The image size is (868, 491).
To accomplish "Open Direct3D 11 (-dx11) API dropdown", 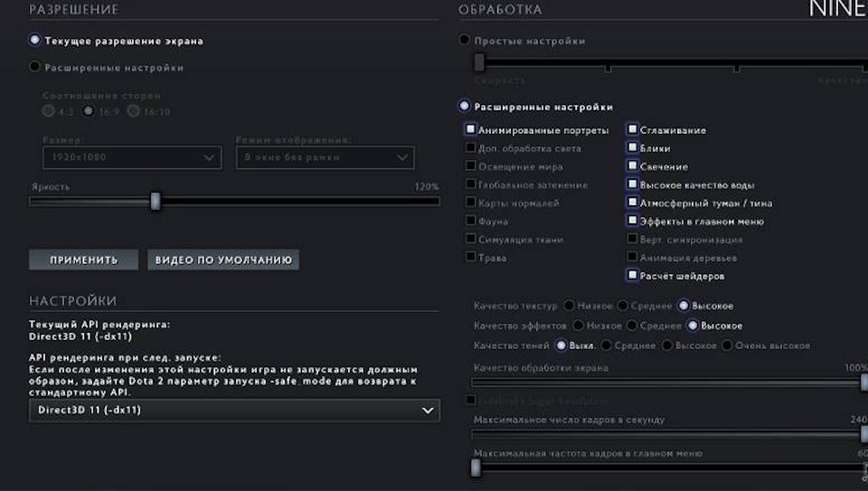I will [234, 411].
